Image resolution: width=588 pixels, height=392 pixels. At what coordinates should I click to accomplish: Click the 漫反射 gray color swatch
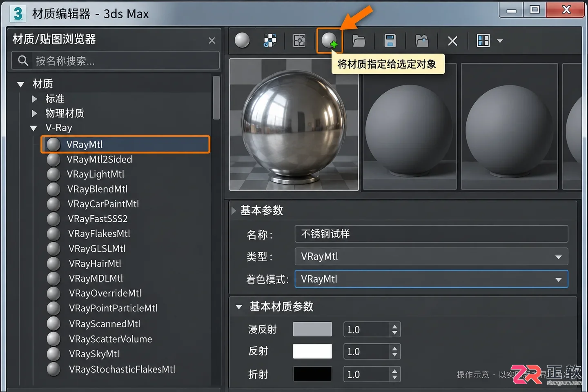312,329
